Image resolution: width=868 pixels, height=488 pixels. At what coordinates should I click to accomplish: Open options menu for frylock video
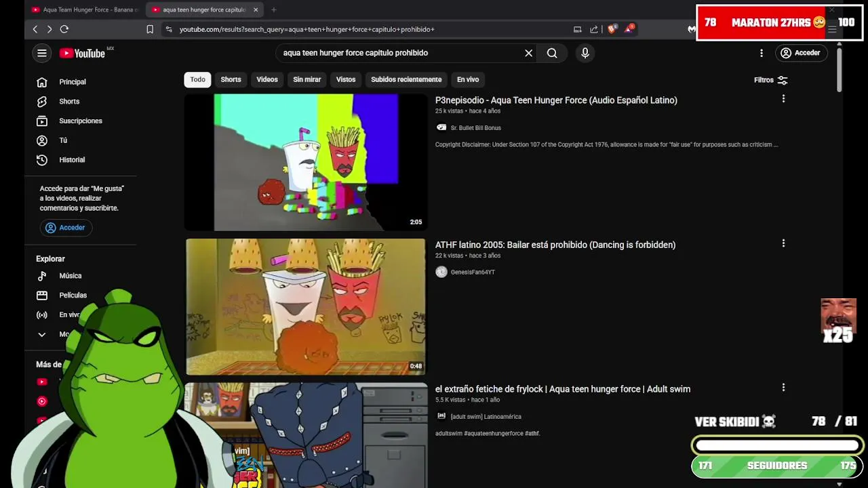(783, 388)
